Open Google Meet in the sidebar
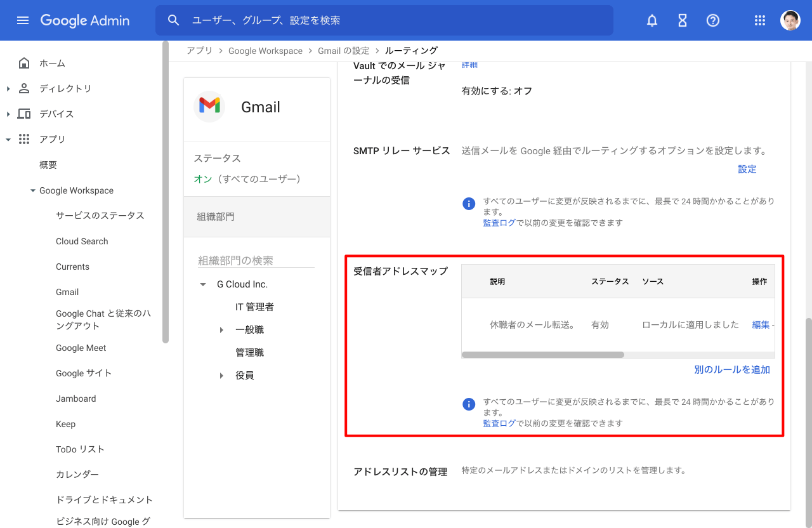 [x=81, y=348]
